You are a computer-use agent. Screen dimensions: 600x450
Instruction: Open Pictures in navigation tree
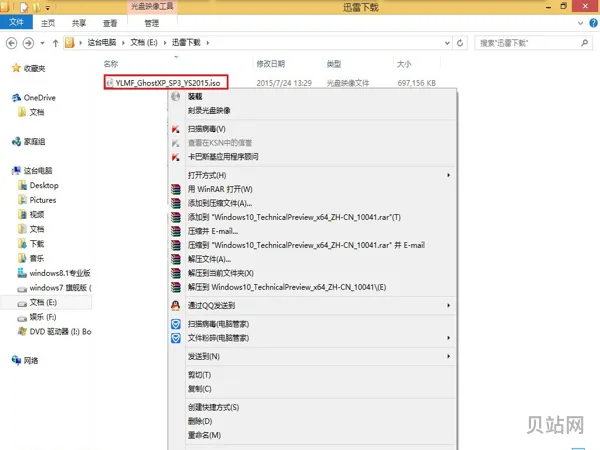pos(43,200)
